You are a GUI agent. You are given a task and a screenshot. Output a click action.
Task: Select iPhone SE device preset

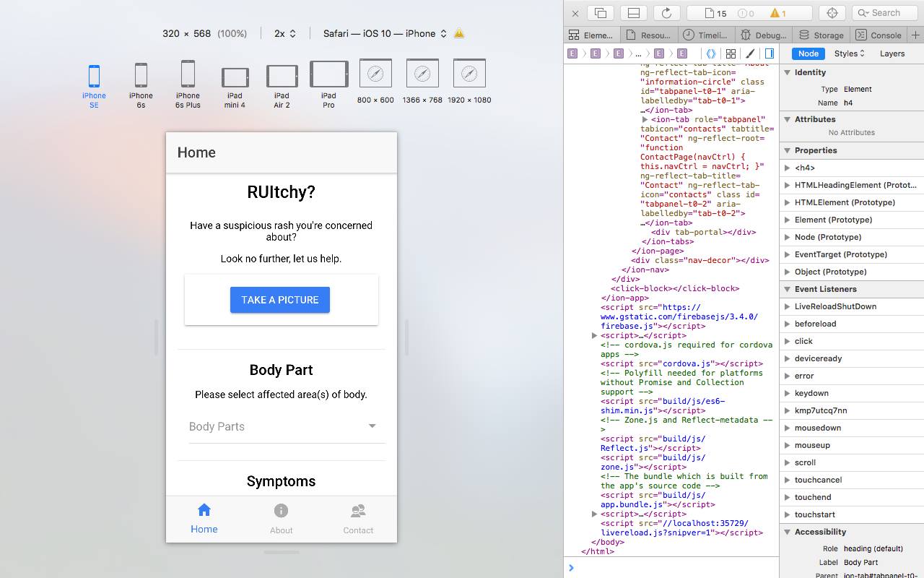(94, 86)
